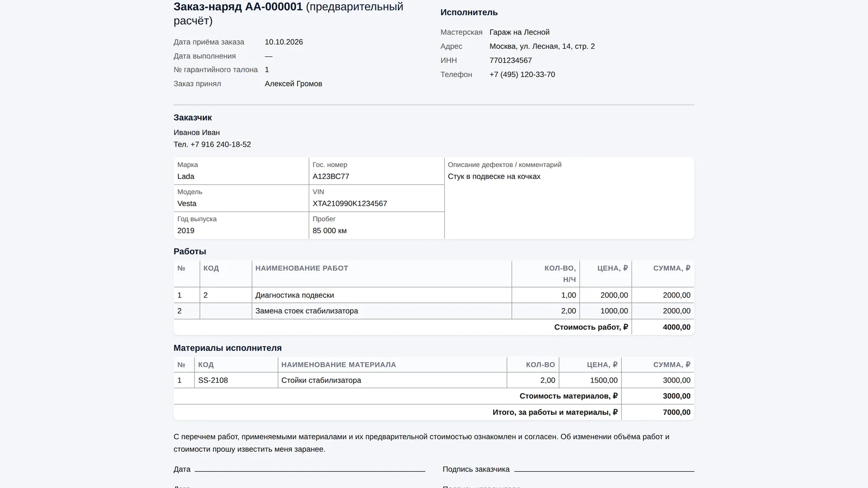This screenshot has height=488, width=868.
Task: Select the VIN "XTA210990K1234567"
Action: pyautogui.click(x=350, y=203)
